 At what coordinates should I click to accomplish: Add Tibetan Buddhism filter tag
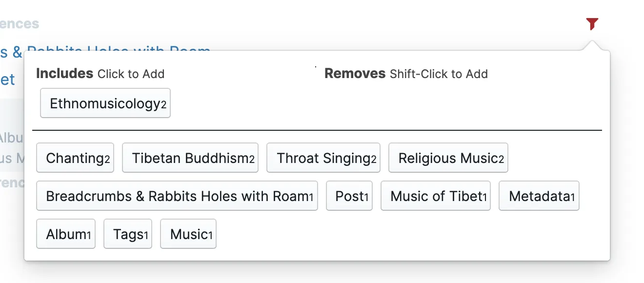coord(190,158)
